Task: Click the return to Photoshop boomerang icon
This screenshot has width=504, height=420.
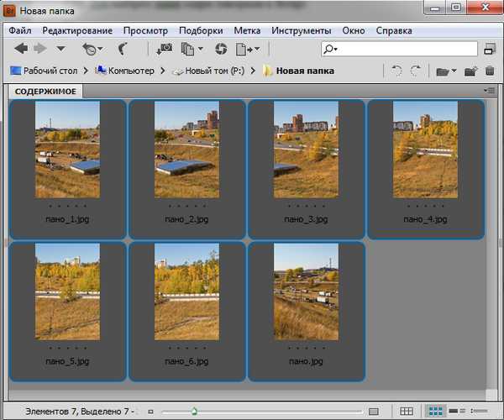Action: [x=123, y=49]
